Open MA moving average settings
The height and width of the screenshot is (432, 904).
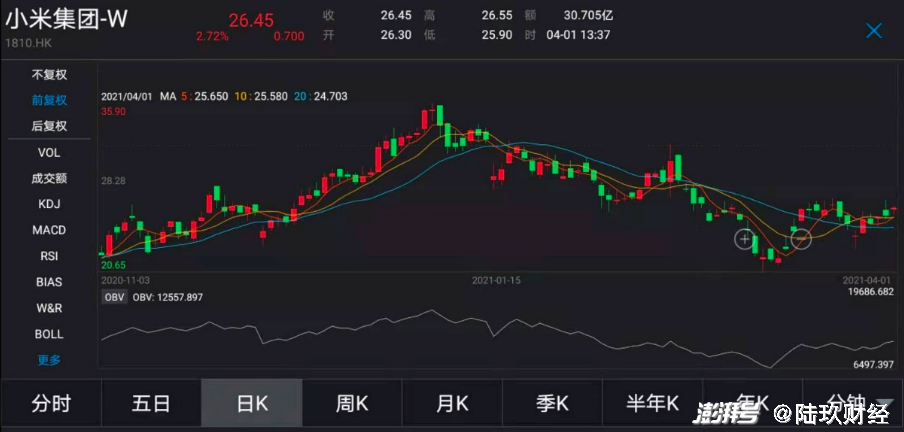point(168,97)
